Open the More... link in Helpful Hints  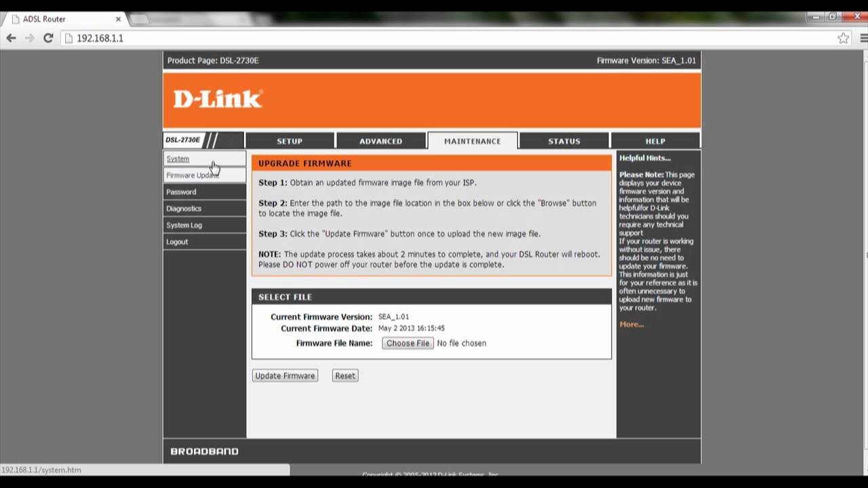click(x=631, y=324)
